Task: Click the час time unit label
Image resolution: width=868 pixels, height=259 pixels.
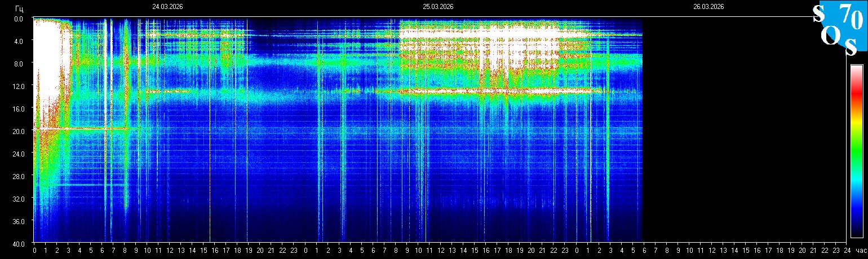Action: [861, 251]
